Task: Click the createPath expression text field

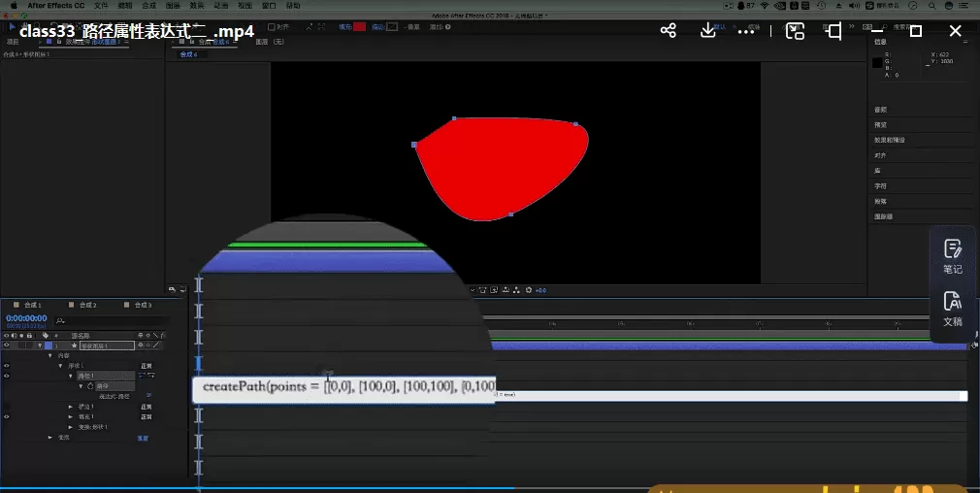Action: pyautogui.click(x=344, y=386)
